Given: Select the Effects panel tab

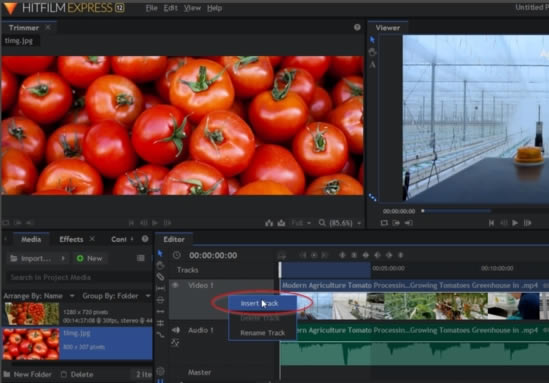Looking at the screenshot, I should [x=71, y=239].
